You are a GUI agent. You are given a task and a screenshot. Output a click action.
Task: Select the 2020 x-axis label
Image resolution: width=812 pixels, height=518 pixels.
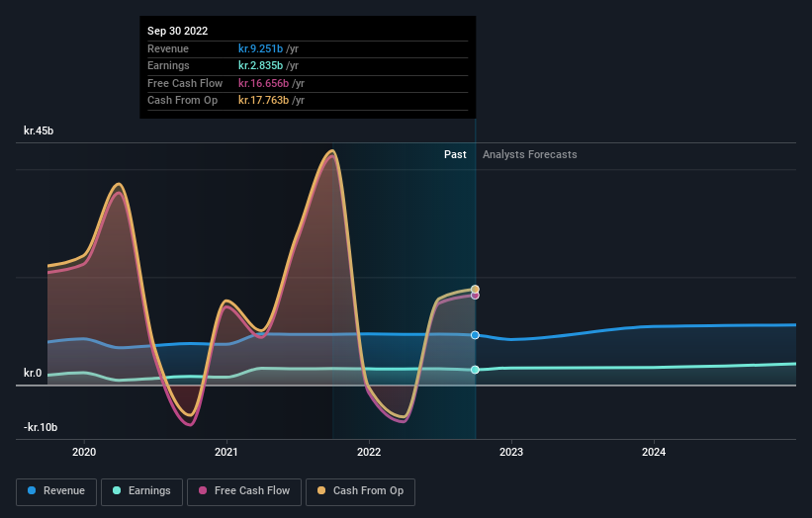[x=84, y=452]
